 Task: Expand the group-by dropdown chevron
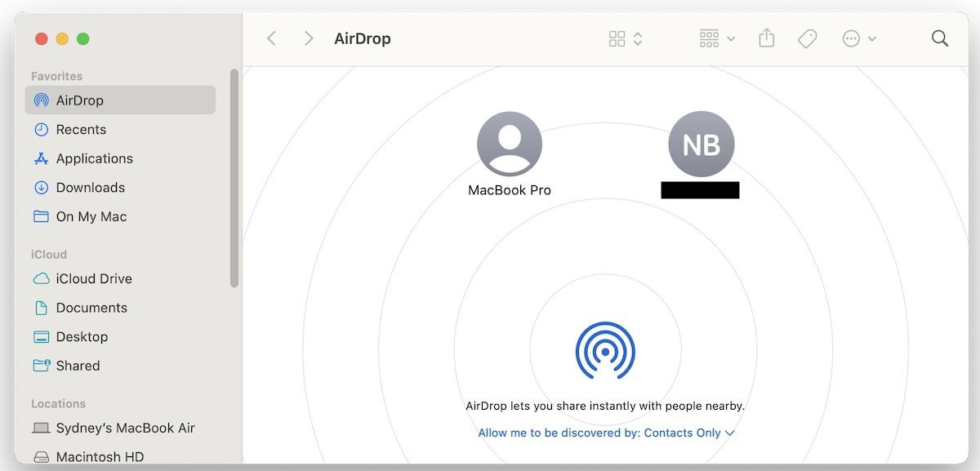[x=731, y=38]
